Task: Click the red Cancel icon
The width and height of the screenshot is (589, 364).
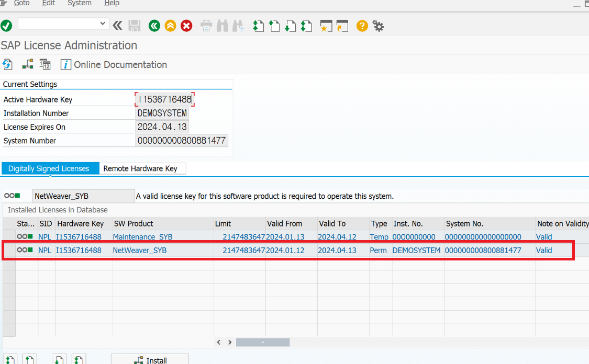Action: pos(186,26)
